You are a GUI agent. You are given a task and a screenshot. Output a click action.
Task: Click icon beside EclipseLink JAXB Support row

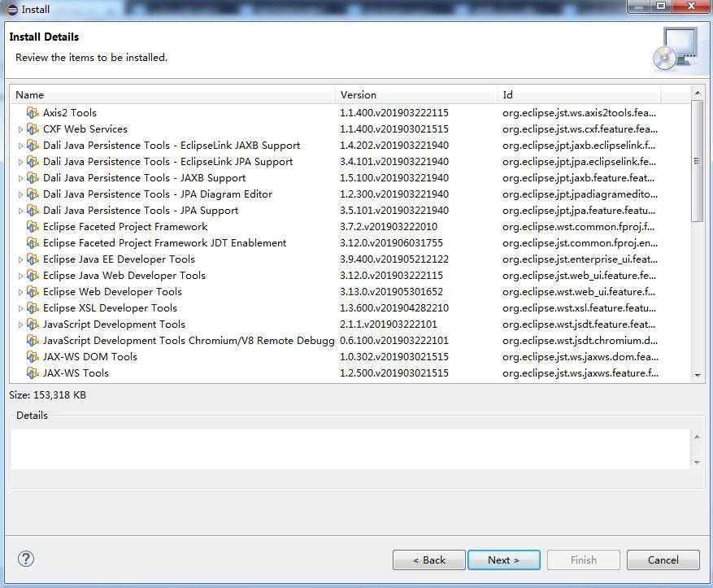pos(33,145)
